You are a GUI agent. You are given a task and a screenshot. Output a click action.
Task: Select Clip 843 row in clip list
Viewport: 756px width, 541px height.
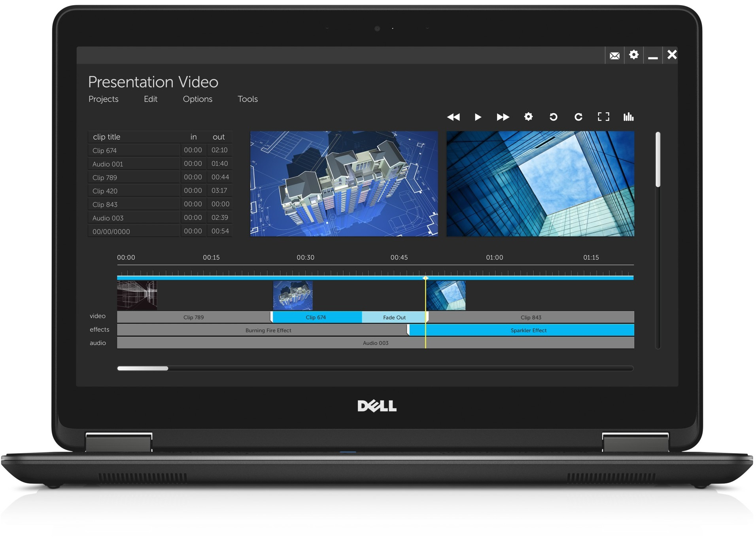(x=160, y=204)
